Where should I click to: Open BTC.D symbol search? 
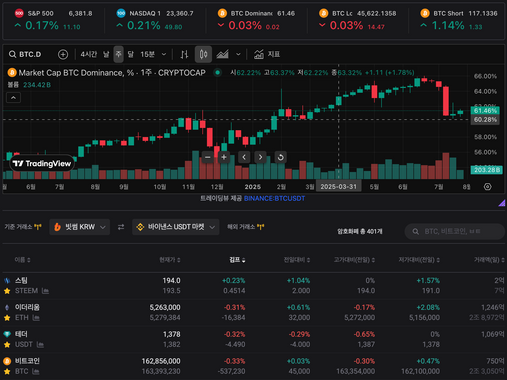tap(25, 54)
